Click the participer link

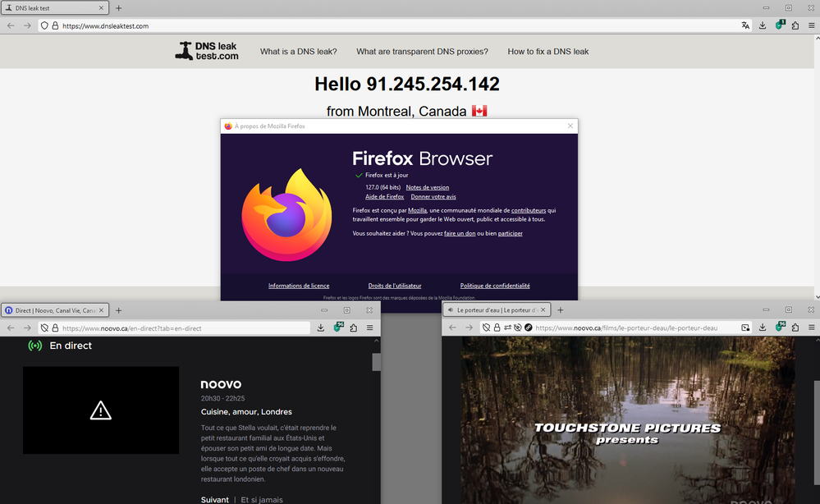[510, 233]
